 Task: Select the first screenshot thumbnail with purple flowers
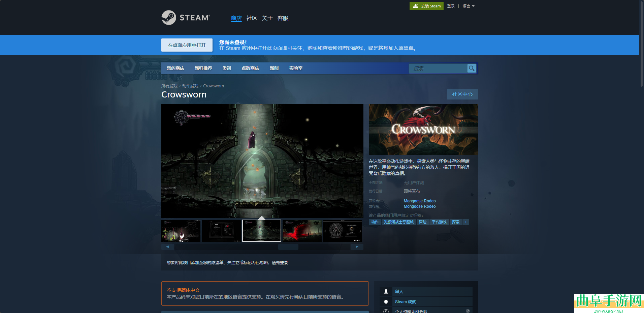click(x=181, y=231)
